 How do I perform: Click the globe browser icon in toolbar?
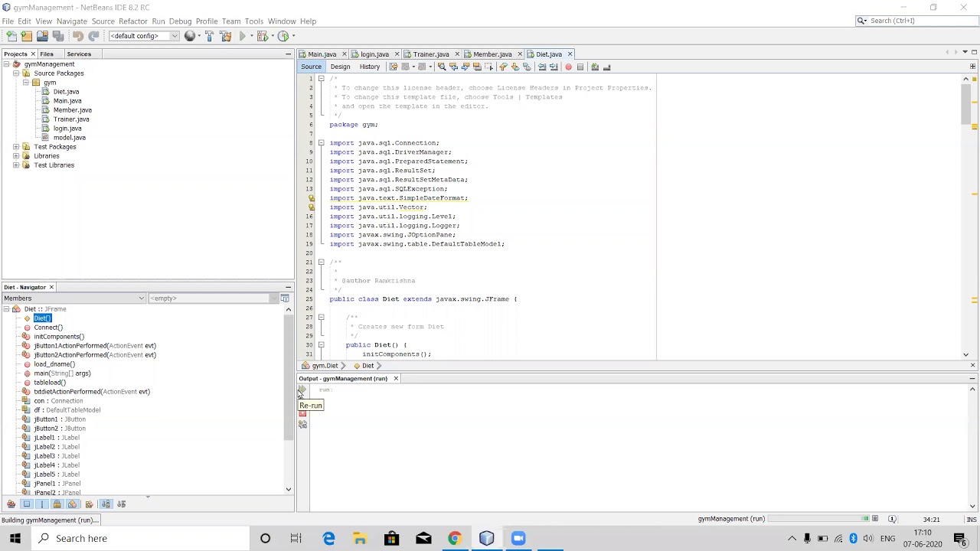point(189,36)
